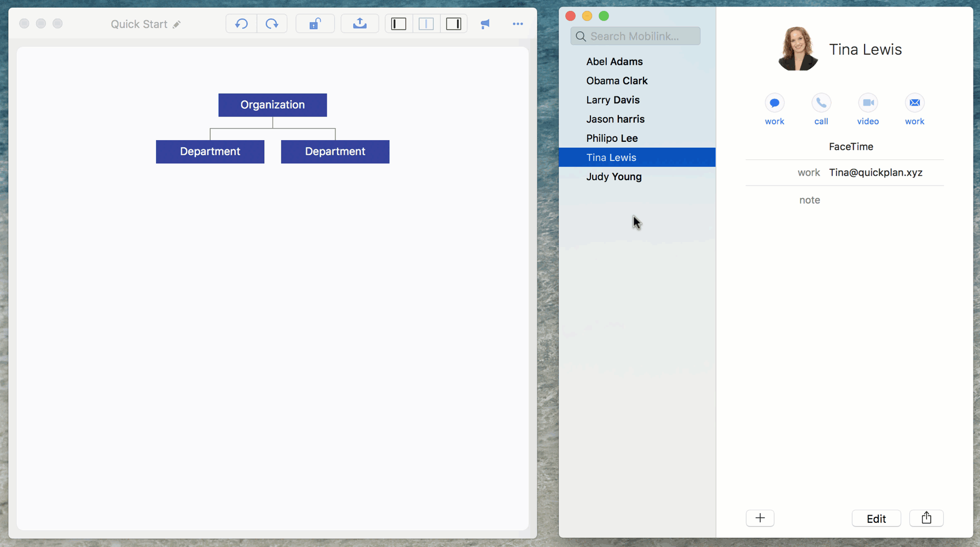Click the envelope mail work icon
The image size is (980, 547).
[x=914, y=103]
